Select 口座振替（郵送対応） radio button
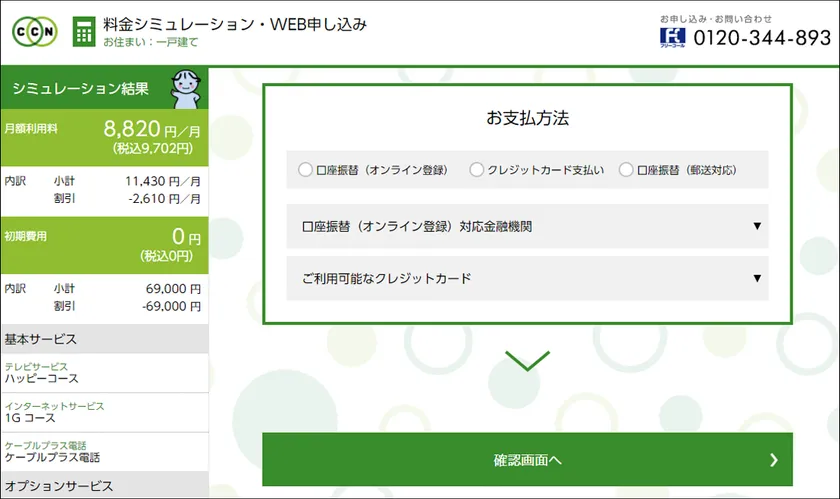Image resolution: width=840 pixels, height=499 pixels. (x=626, y=170)
